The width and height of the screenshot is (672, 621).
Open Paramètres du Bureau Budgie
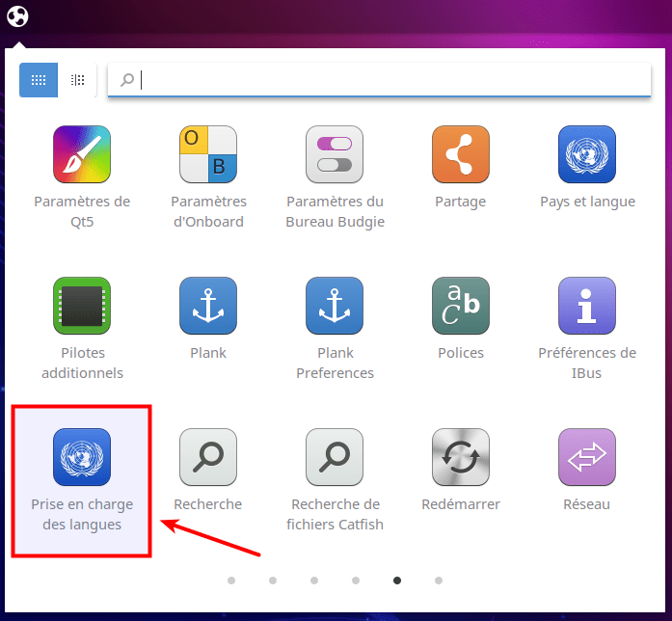335,154
